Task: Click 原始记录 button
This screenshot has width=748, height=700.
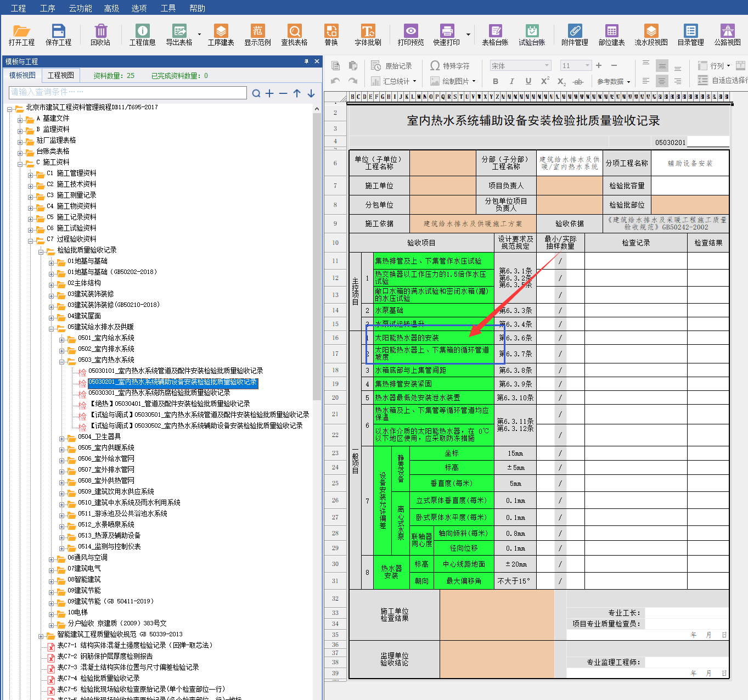Action: click(x=392, y=66)
